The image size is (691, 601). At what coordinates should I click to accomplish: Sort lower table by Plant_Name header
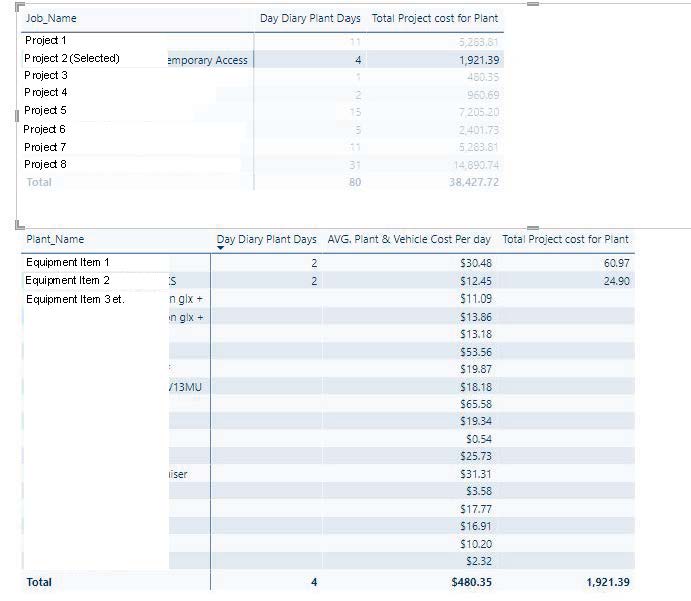click(x=55, y=239)
